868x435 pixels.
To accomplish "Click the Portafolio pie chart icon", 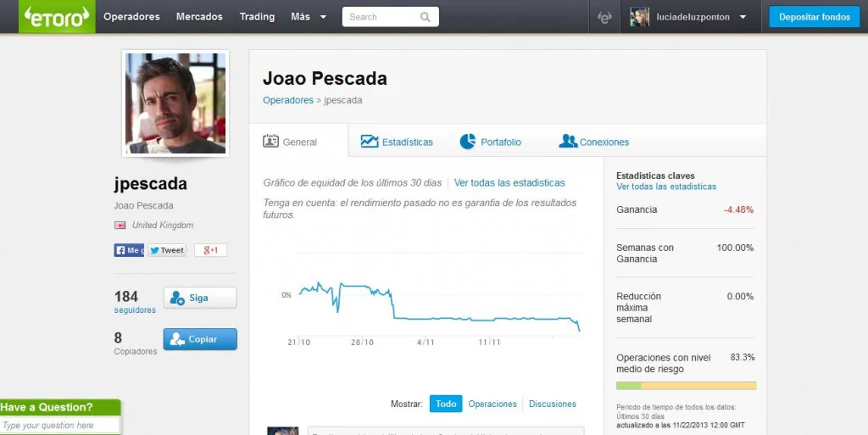I will [468, 141].
